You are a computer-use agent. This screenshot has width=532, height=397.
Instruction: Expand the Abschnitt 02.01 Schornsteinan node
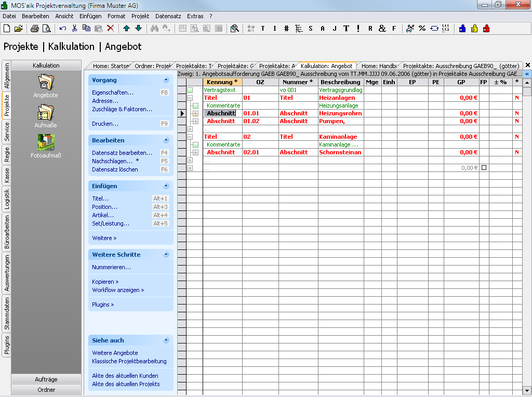(195, 152)
